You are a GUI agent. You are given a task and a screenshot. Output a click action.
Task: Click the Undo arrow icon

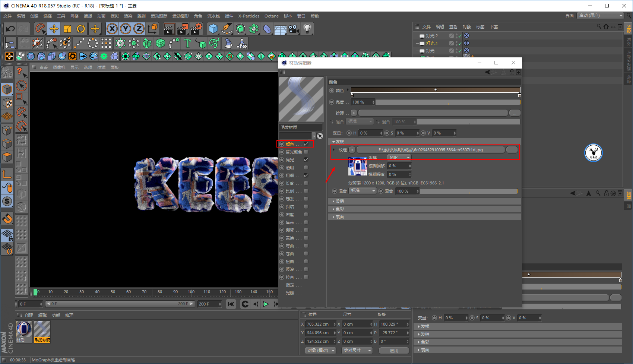[x=10, y=29]
